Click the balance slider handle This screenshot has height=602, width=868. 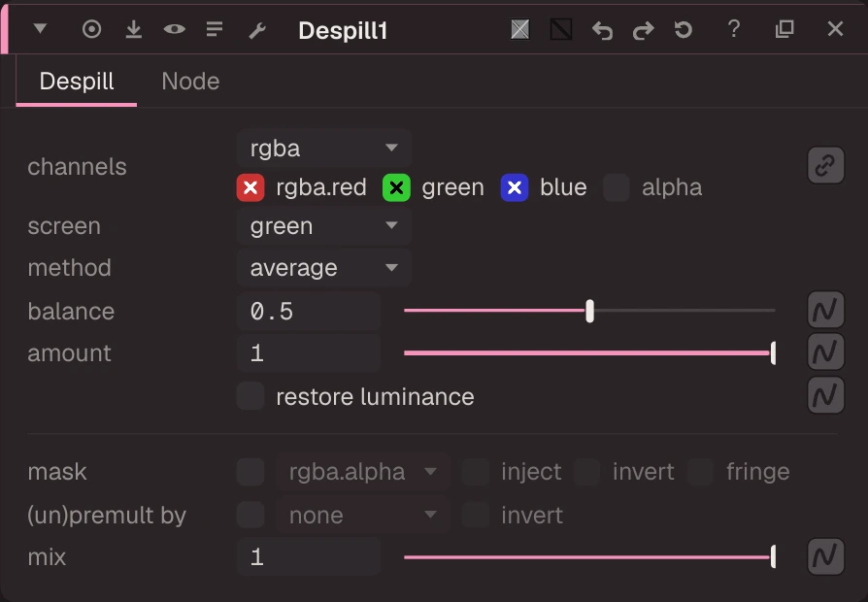coord(589,311)
